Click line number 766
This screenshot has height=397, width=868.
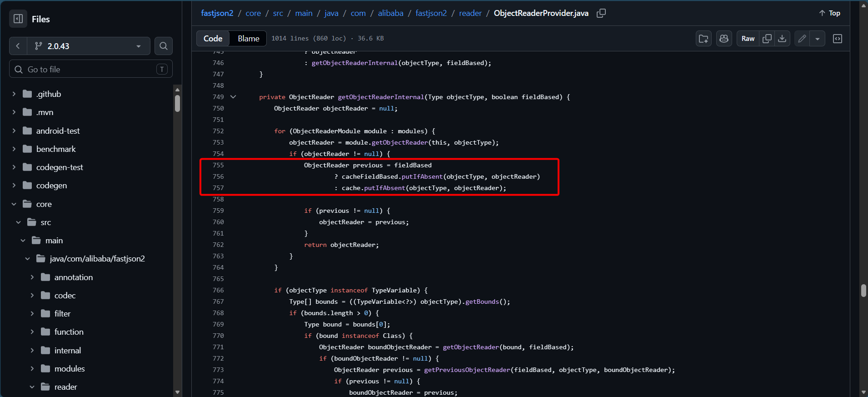click(x=218, y=290)
